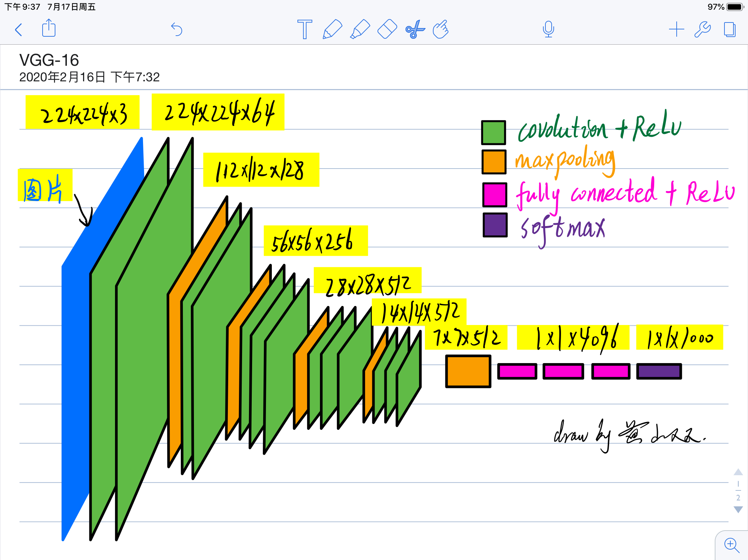
Task: Select the Scissors cut tool
Action: (415, 29)
